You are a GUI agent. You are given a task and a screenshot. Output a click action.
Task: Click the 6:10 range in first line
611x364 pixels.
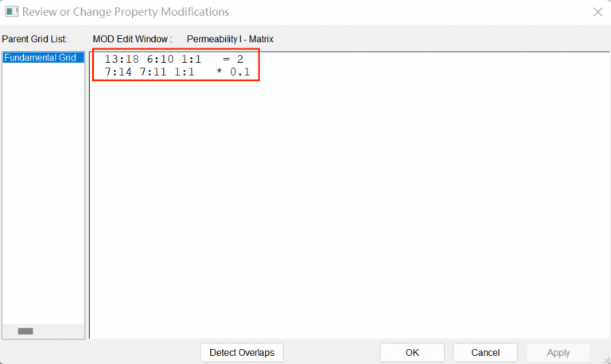(x=158, y=59)
